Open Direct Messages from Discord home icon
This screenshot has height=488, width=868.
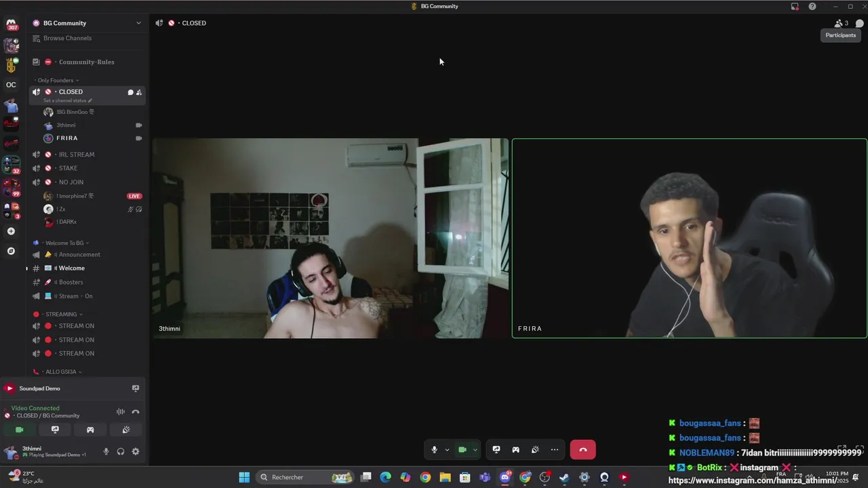tap(12, 24)
